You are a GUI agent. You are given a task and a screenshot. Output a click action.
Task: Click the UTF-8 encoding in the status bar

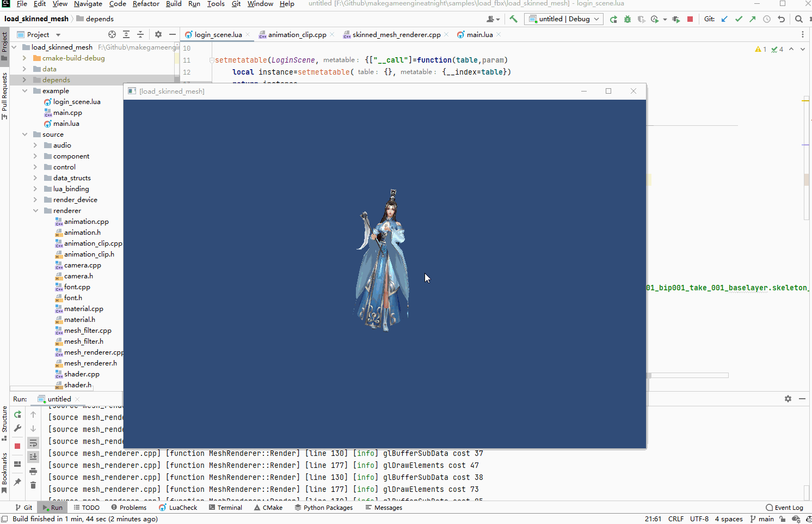pos(699,519)
